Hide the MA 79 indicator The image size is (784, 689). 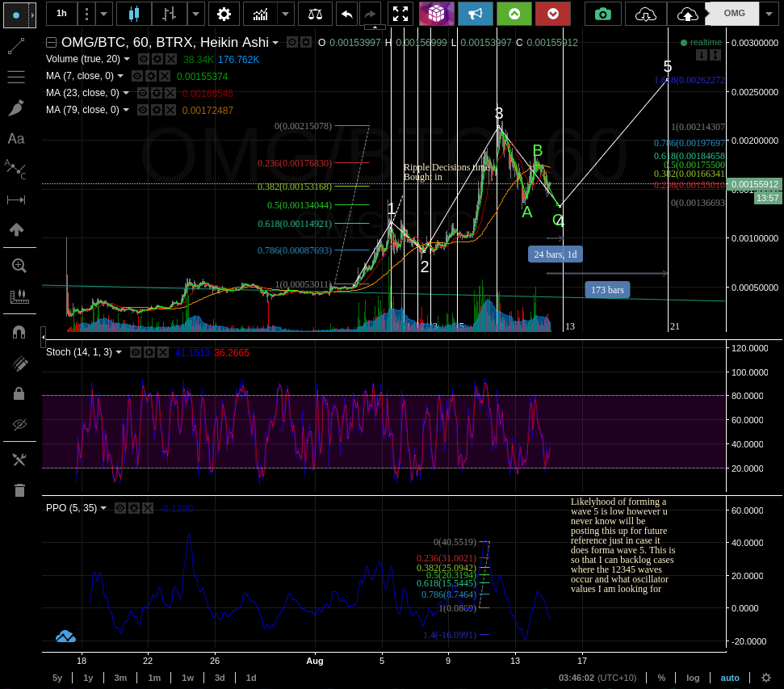142,110
